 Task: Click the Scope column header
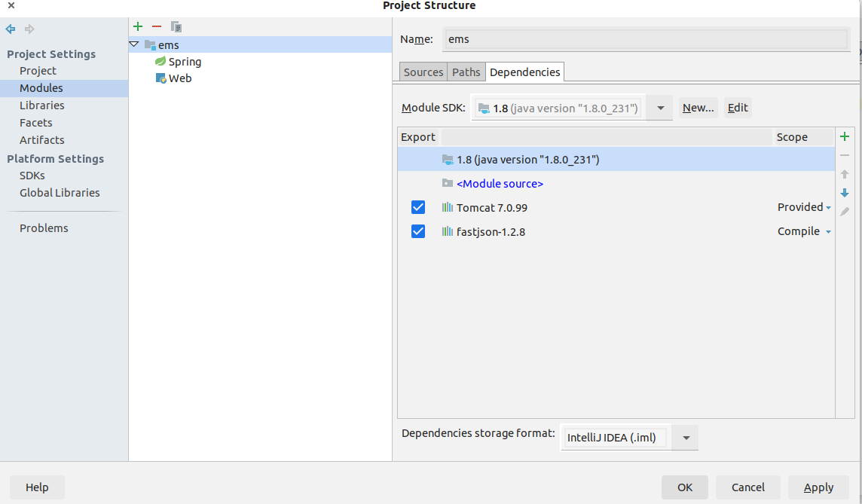point(803,137)
